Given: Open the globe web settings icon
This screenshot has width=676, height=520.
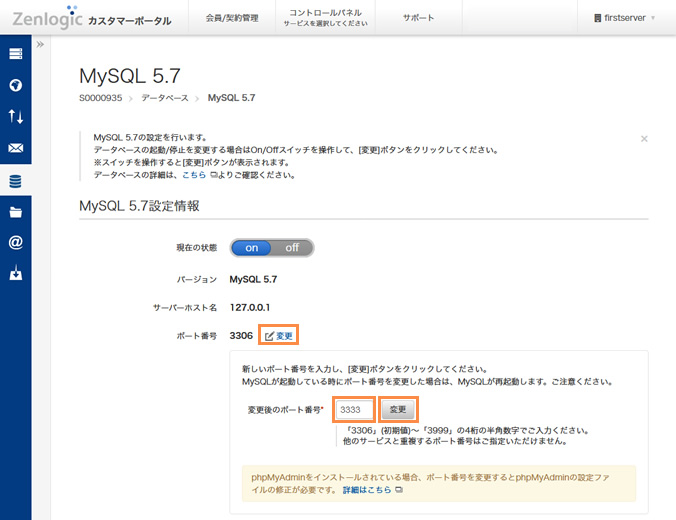Looking at the screenshot, I should [16, 85].
